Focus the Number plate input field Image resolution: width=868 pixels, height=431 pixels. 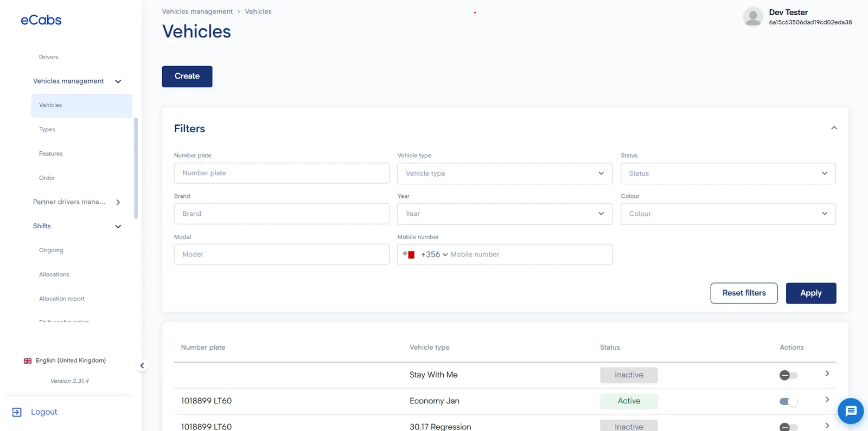[282, 173]
